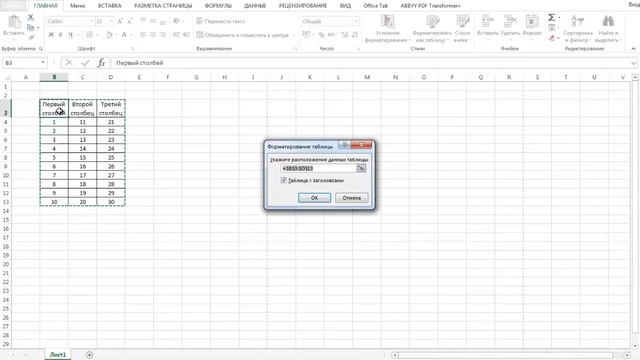Open the number format (Общий) dropdown
The width and height of the screenshot is (640, 360).
(x=356, y=21)
